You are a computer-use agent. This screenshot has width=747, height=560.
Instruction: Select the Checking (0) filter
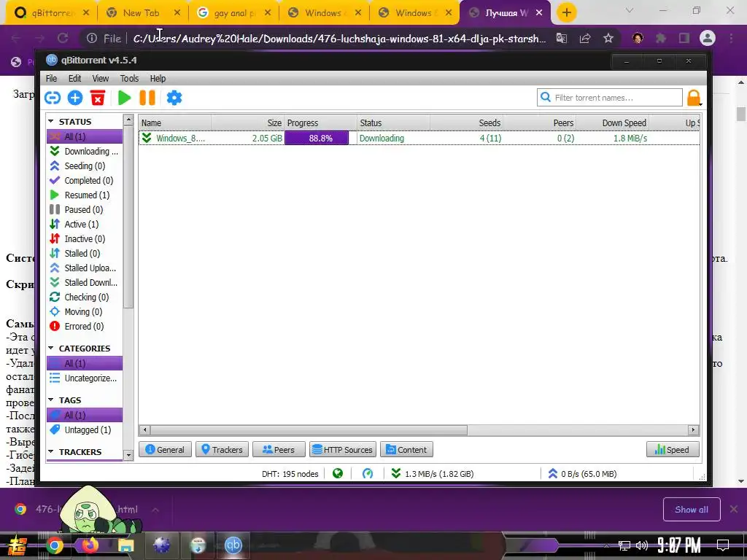(85, 297)
